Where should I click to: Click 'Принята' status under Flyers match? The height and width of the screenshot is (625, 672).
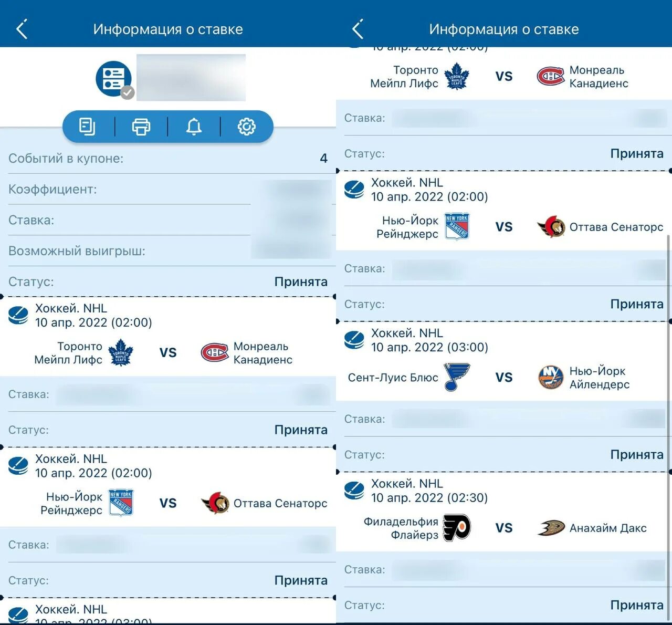click(637, 606)
